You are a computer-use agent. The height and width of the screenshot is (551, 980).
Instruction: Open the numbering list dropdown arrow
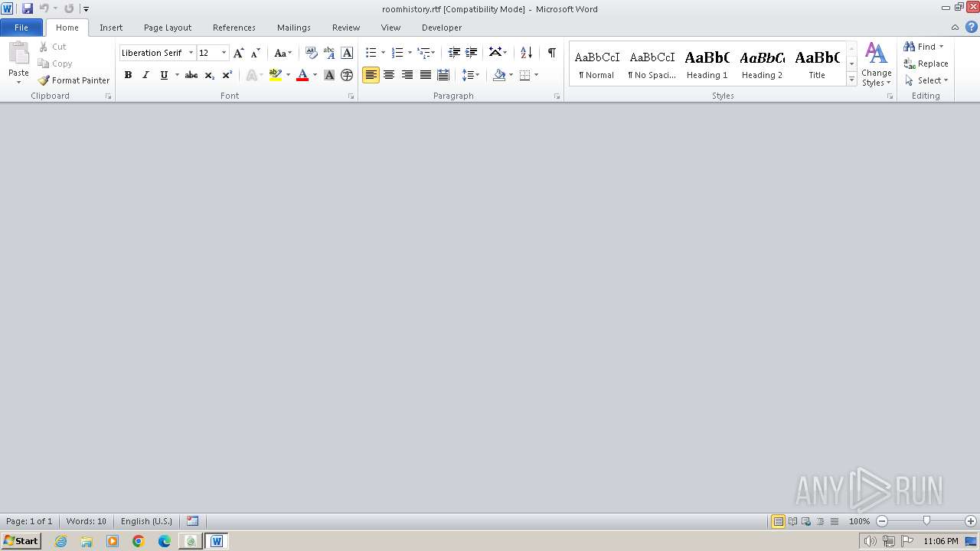point(410,53)
